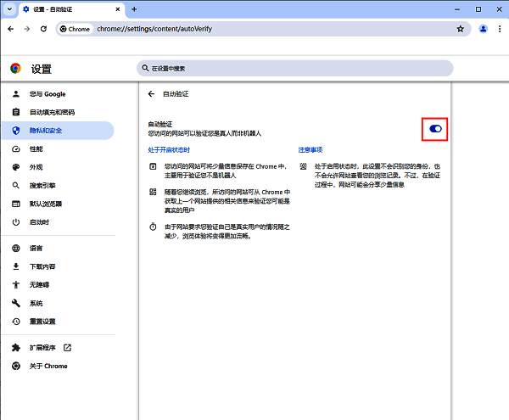Click the browser back navigation arrow
509x420 pixels.
10,28
